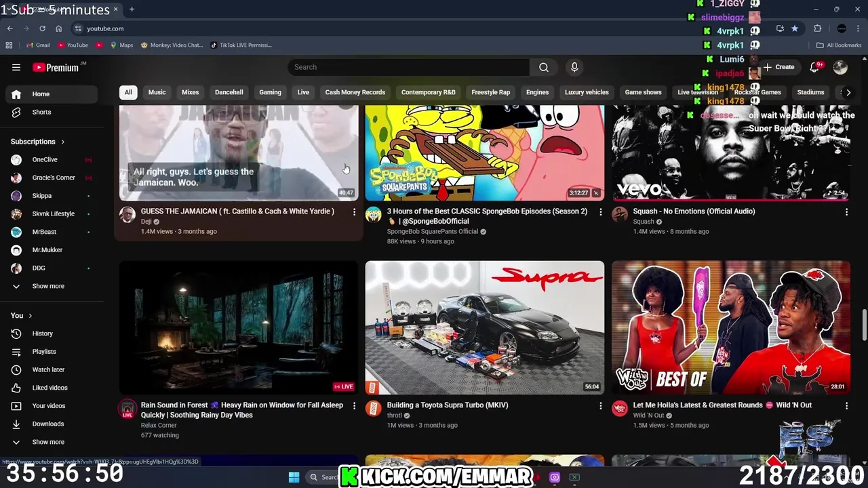Open the Skippa subscription
The image size is (868, 488).
(52, 196)
